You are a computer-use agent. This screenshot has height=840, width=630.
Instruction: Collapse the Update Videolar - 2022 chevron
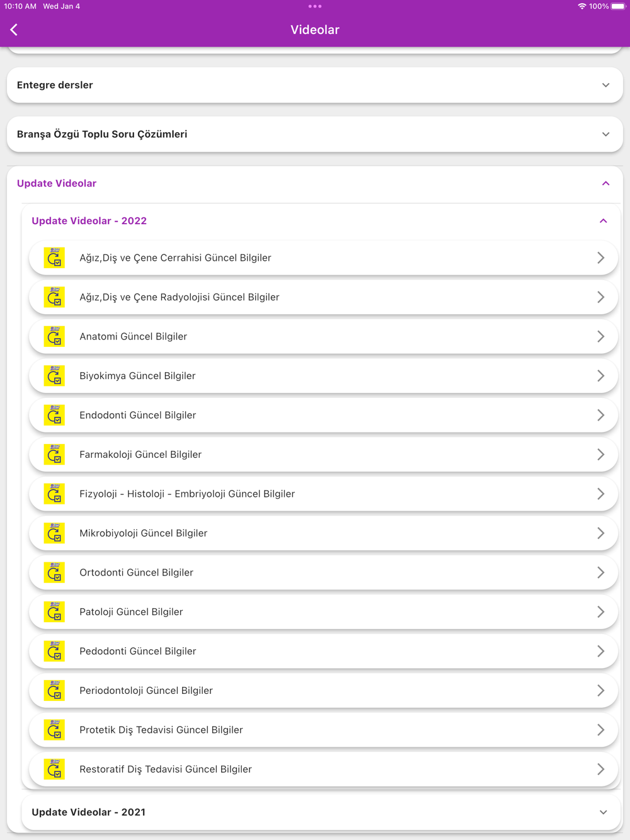click(x=603, y=221)
